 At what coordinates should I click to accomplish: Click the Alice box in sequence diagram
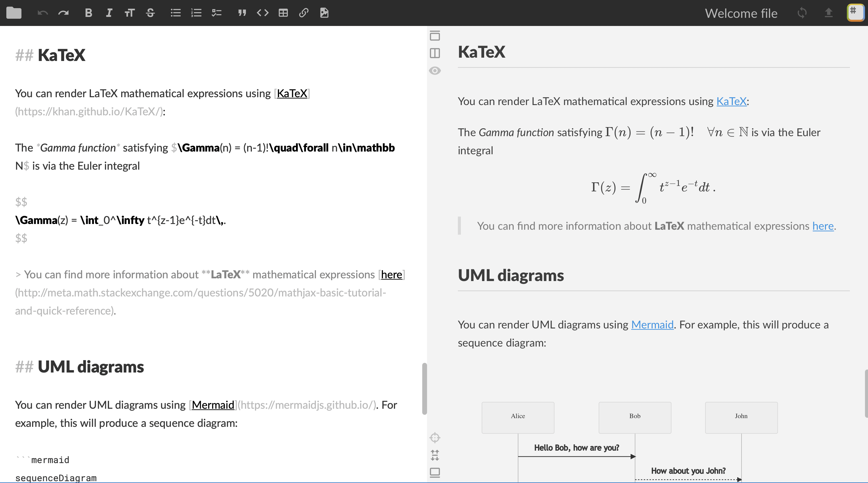click(x=518, y=417)
